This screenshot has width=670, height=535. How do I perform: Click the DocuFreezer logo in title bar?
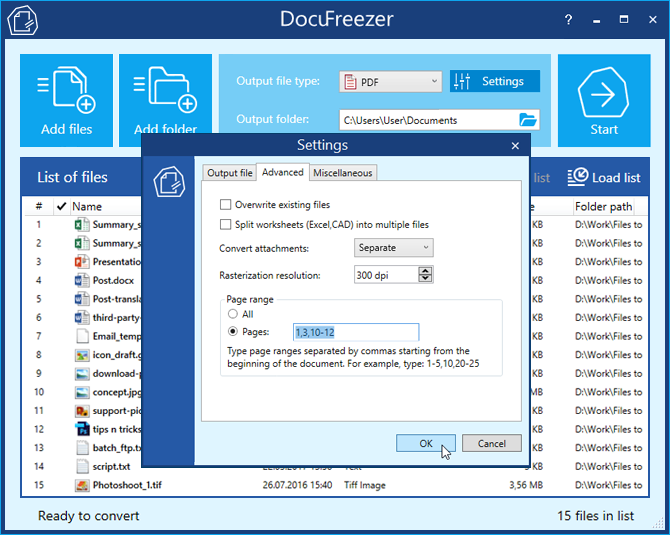coord(22,20)
